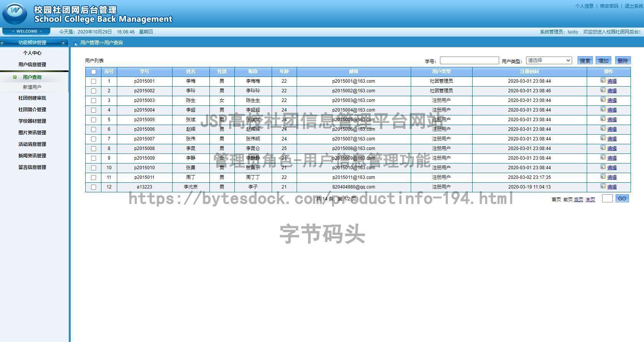644x342 pixels.
Task: Click the breadcrumb icon before 用户管理
Action: [x=76, y=43]
